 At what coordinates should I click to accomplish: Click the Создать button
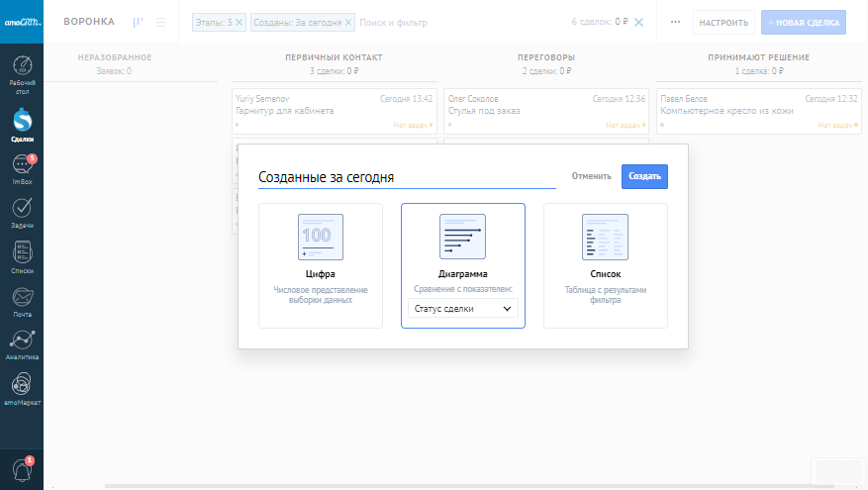[x=644, y=176]
